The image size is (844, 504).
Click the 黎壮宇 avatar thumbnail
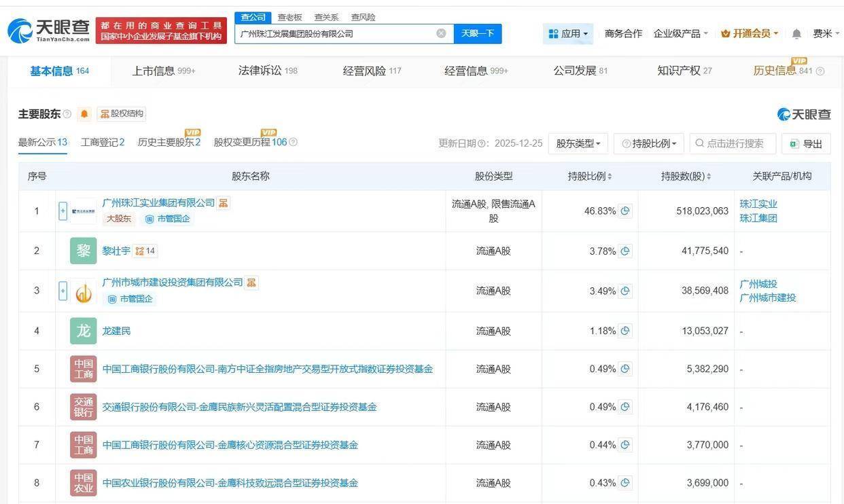point(84,251)
